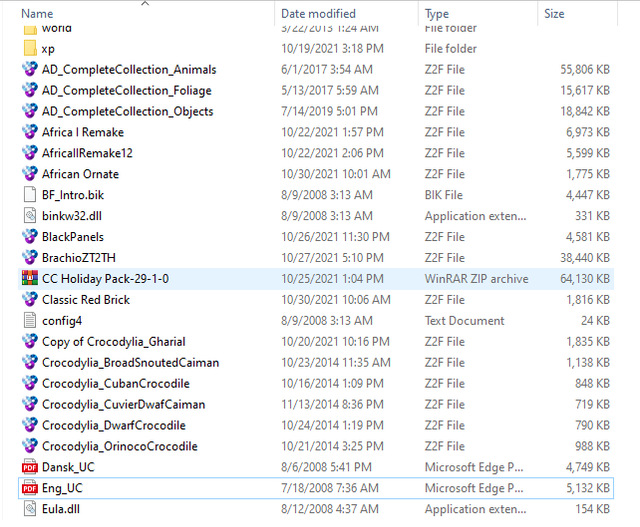Click the binkw32.dll gear file icon

click(x=30, y=216)
